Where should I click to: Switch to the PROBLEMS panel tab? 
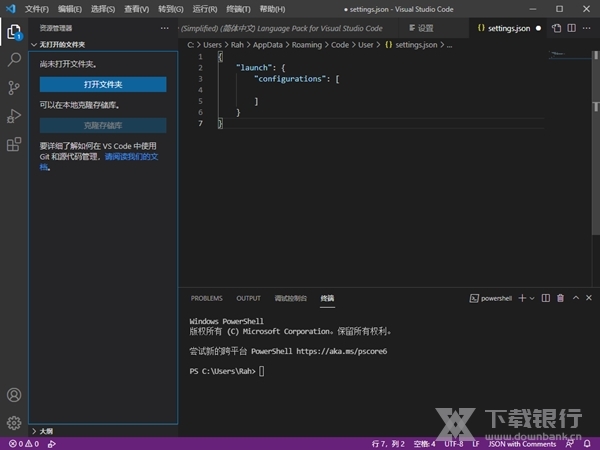(207, 298)
